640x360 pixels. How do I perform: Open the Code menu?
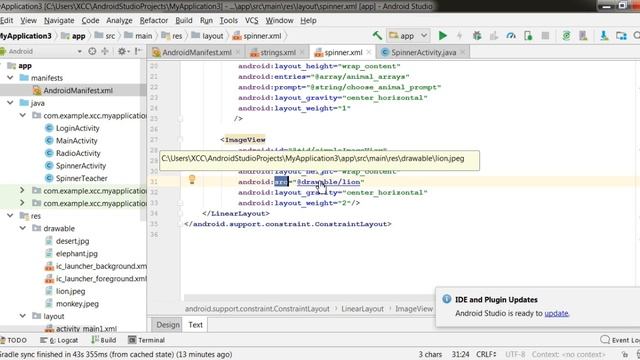pos(90,20)
